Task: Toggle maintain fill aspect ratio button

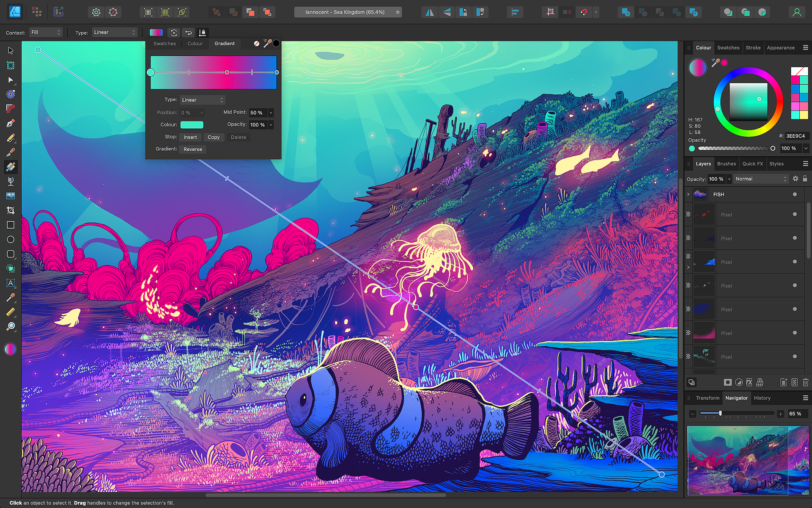Action: [203, 33]
